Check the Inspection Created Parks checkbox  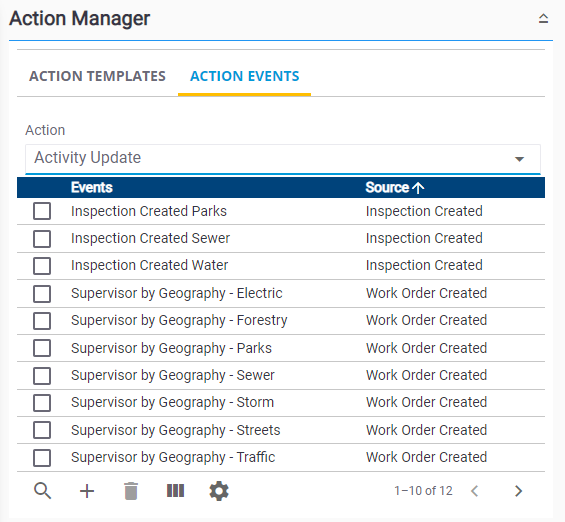42,211
